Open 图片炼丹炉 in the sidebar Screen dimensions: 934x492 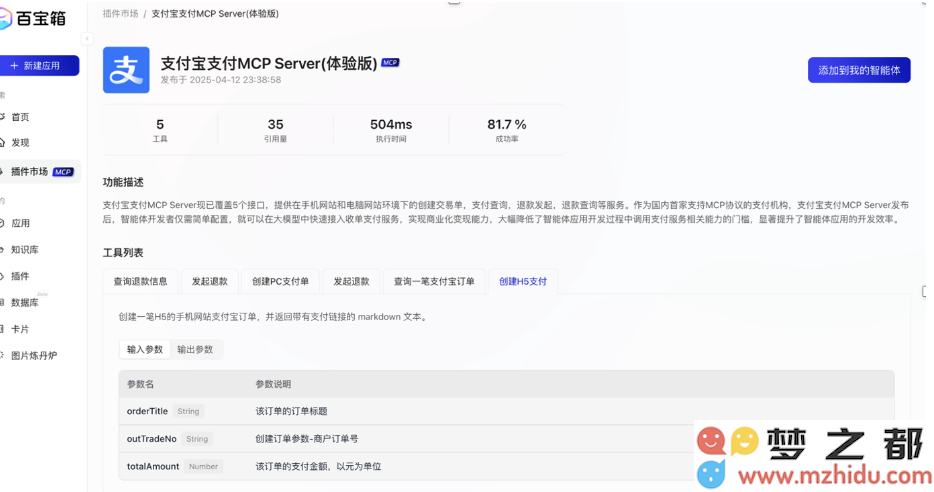pos(34,356)
